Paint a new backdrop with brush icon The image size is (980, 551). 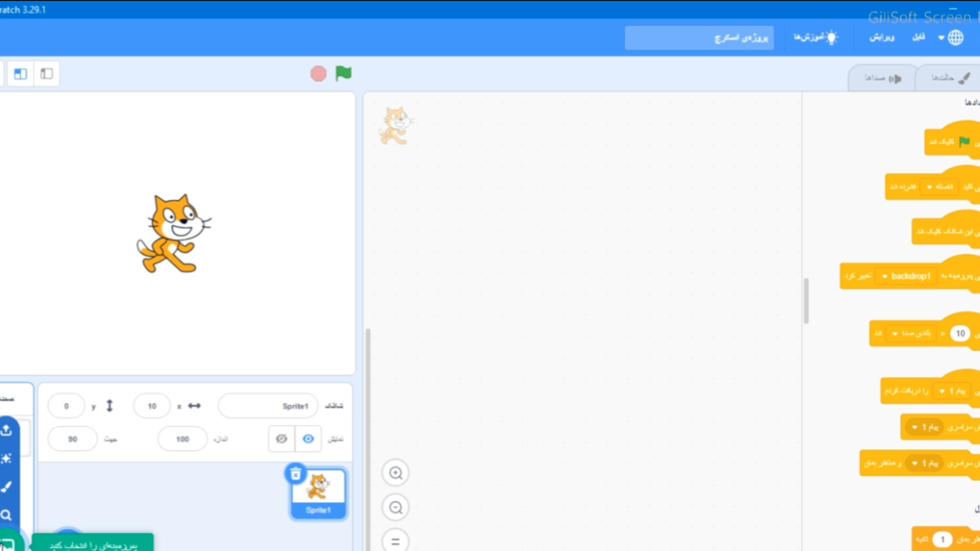coord(6,487)
